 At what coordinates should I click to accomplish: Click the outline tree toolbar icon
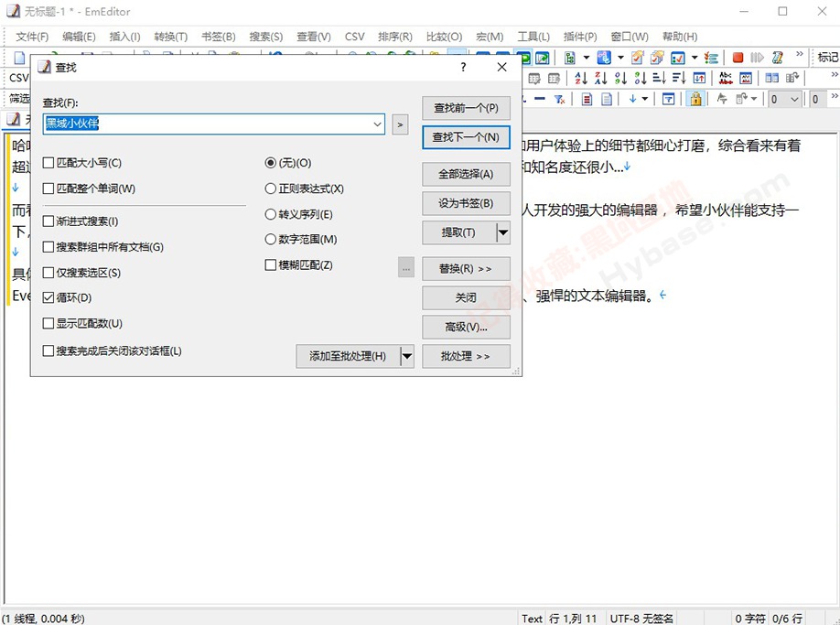coord(570,58)
